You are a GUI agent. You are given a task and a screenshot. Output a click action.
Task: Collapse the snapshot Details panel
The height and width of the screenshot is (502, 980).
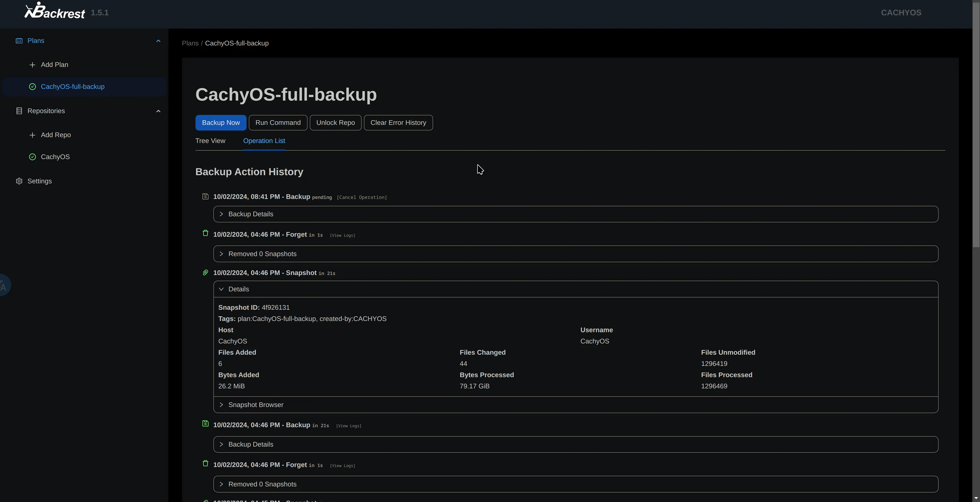click(x=575, y=289)
